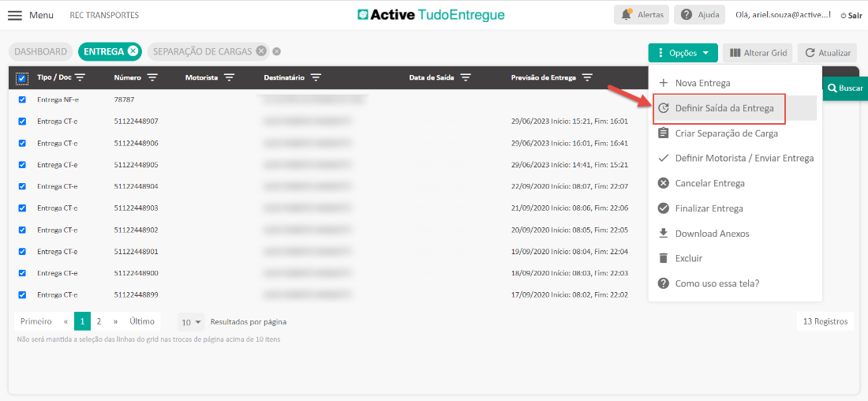
Task: Open Ajuda help question icon
Action: (687, 14)
